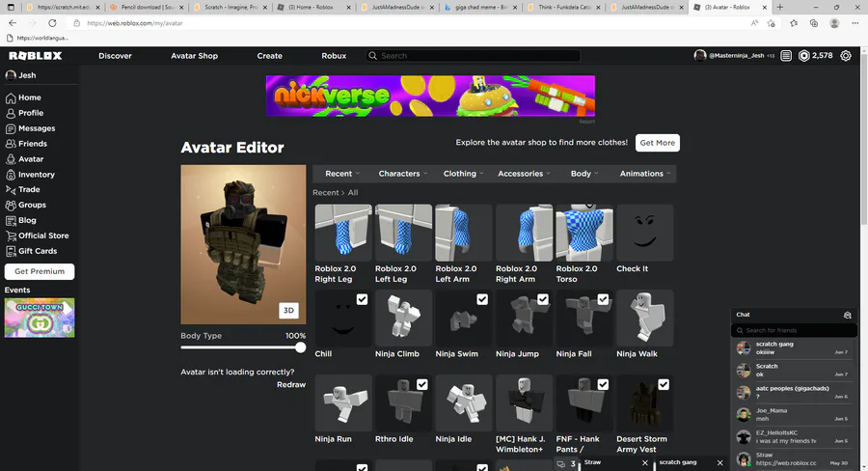Viewport: 868px width, 471px height.
Task: Select the Check It face thumbnail
Action: tap(645, 233)
